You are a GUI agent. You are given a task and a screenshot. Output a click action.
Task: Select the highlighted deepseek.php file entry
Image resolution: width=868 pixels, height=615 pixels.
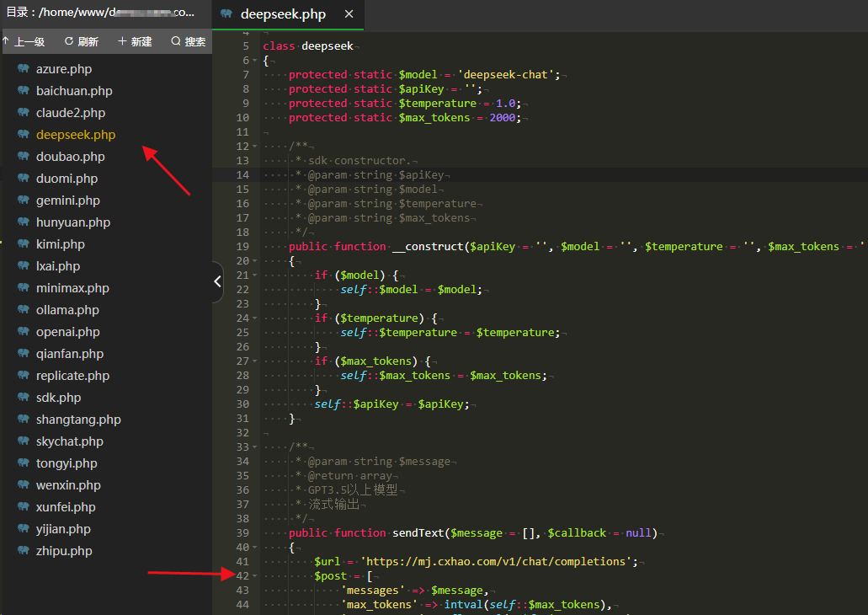click(x=76, y=134)
